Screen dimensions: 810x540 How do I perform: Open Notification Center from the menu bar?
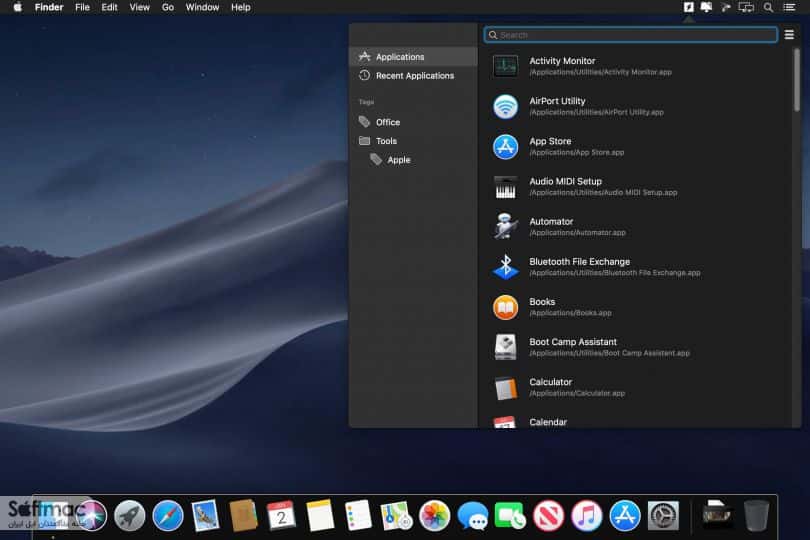(x=789, y=7)
